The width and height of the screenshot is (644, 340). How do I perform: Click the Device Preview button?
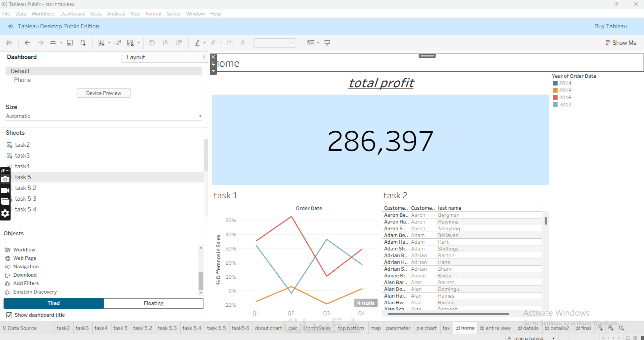click(x=103, y=93)
